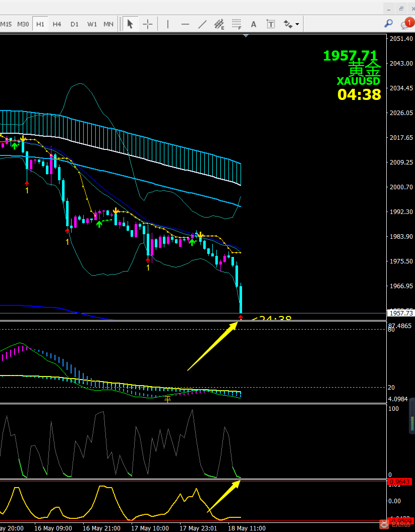Click the 17 May 10:00 time label
415x532 pixels.
[x=150, y=528]
